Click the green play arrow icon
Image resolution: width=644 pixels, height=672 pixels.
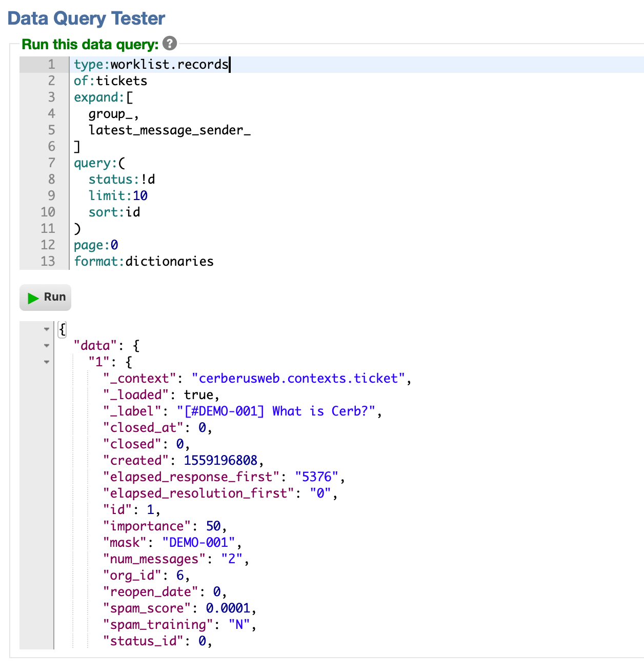(x=33, y=298)
